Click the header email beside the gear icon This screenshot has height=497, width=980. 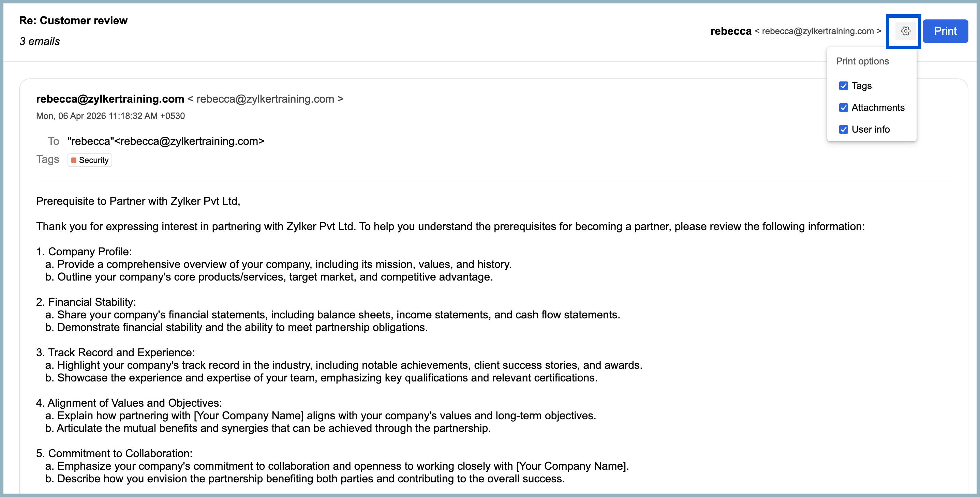[x=818, y=31]
